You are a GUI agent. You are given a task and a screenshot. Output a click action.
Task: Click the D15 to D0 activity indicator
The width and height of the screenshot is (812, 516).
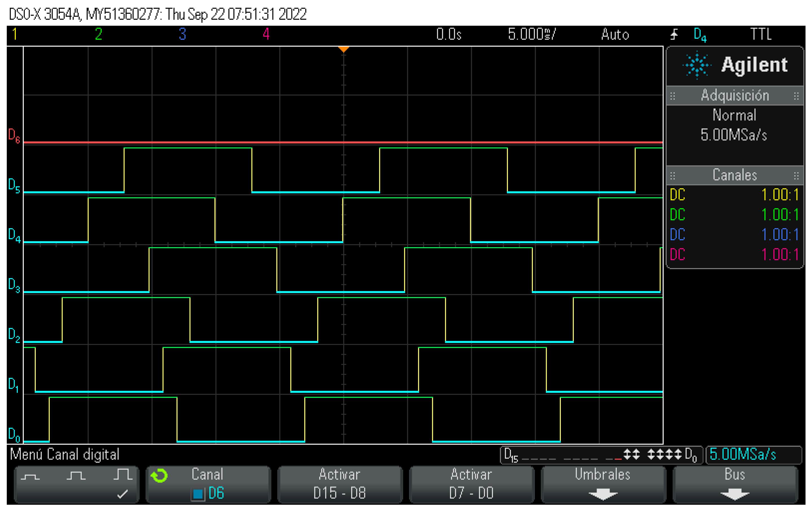point(601,455)
